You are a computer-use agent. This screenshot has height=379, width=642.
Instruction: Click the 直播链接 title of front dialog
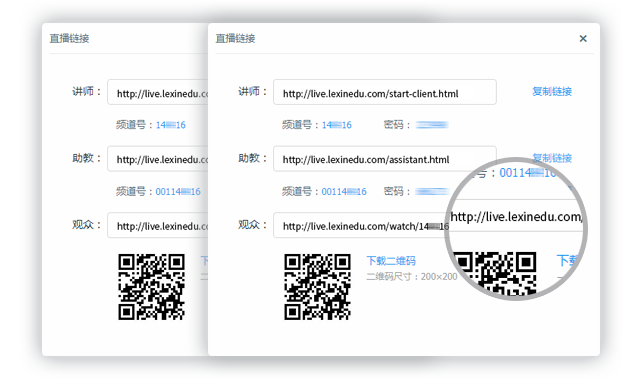tap(235, 38)
